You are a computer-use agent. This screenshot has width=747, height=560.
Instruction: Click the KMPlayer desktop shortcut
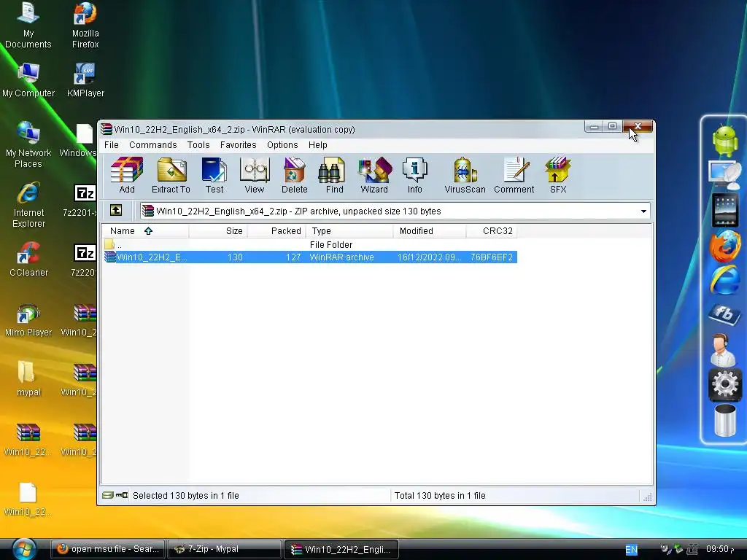point(85,80)
